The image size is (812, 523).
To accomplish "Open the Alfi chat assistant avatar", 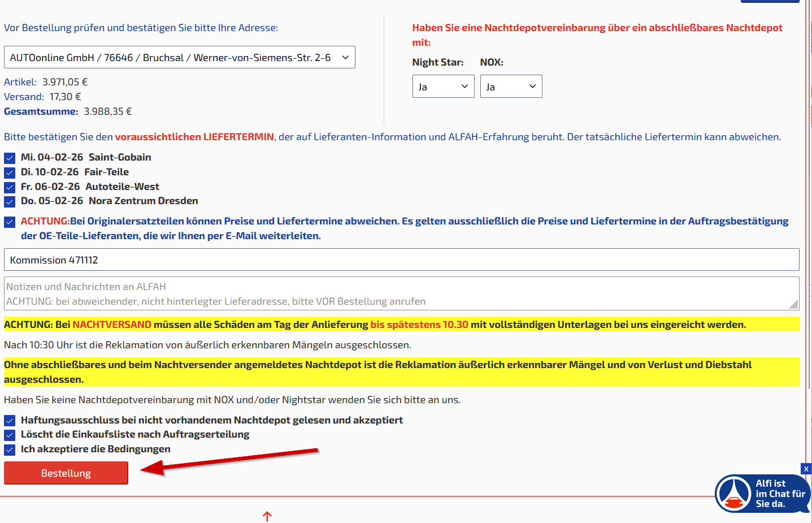I will (733, 494).
